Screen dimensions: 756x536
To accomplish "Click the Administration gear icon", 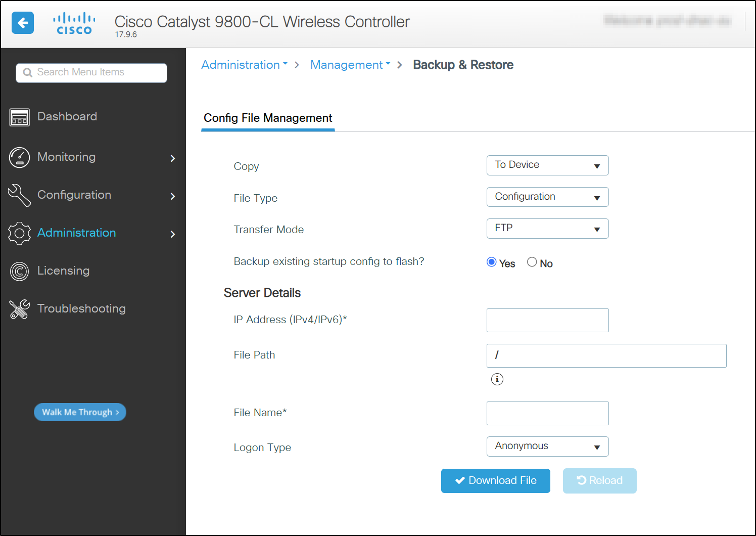I will [x=19, y=233].
